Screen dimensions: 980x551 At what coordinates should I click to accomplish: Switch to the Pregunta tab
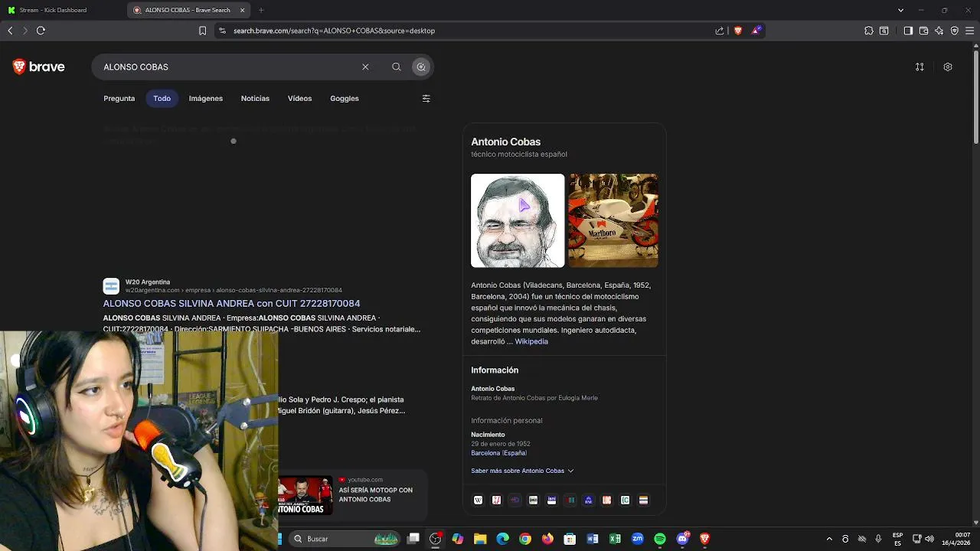click(119, 99)
